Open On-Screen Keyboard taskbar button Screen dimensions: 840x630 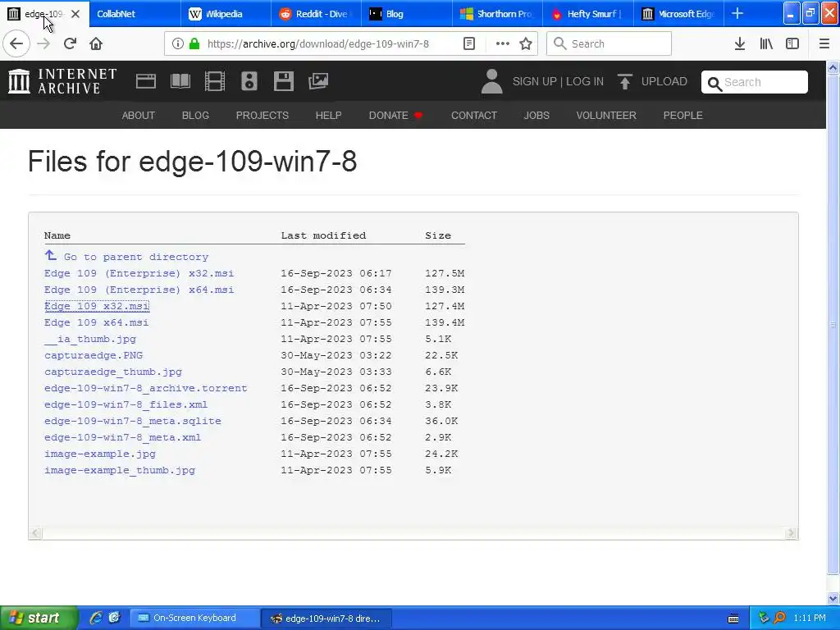click(x=194, y=619)
